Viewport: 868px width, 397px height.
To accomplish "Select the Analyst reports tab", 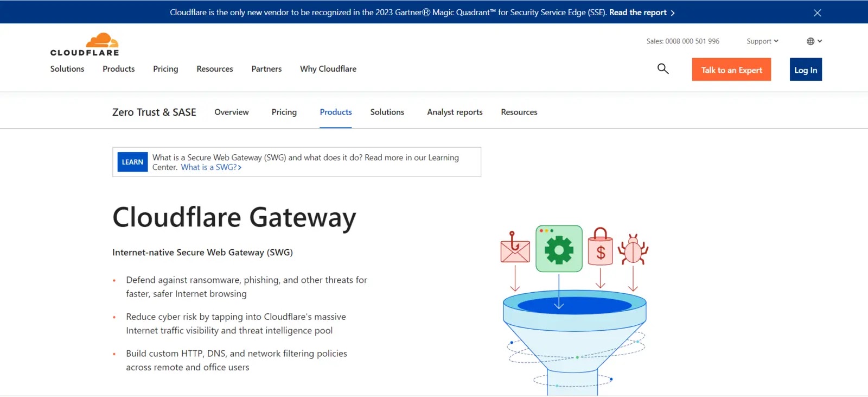I will coord(455,112).
